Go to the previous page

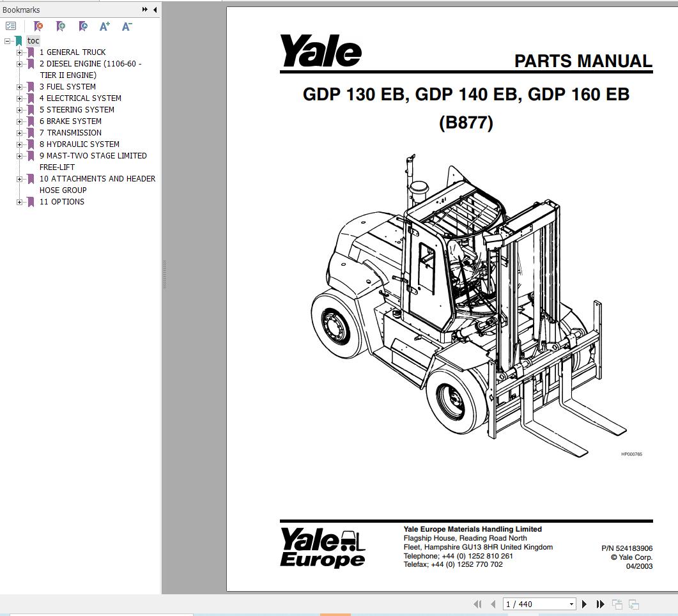(493, 604)
